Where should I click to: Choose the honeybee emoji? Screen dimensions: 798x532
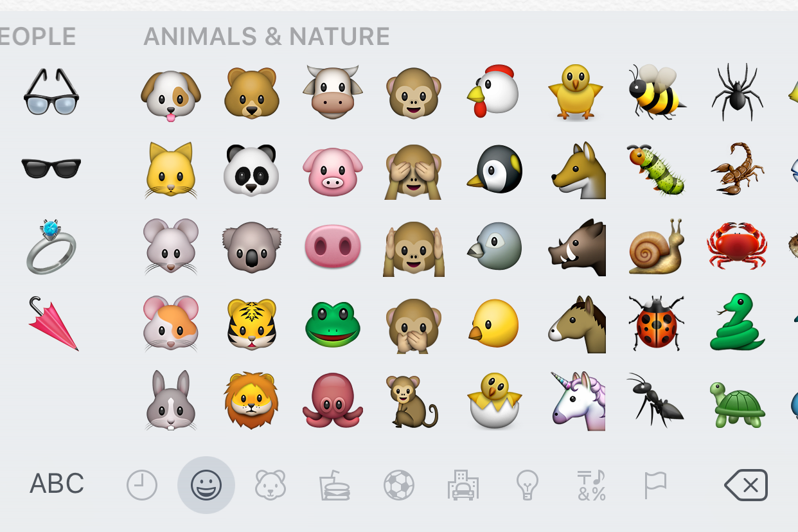(x=657, y=91)
